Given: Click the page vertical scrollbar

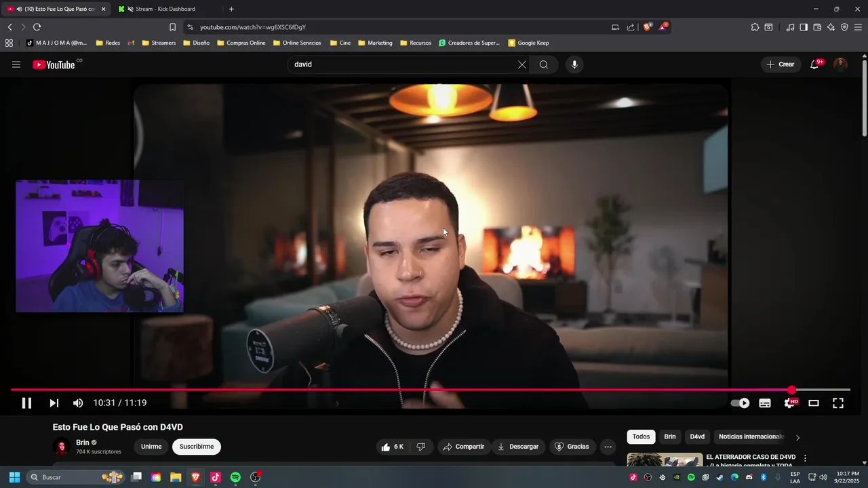Looking at the screenshot, I should [864, 98].
